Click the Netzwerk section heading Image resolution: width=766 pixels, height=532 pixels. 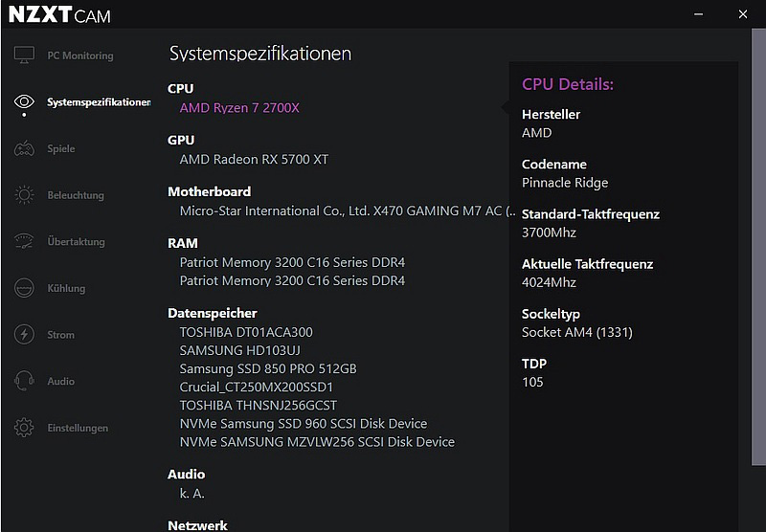point(198,525)
